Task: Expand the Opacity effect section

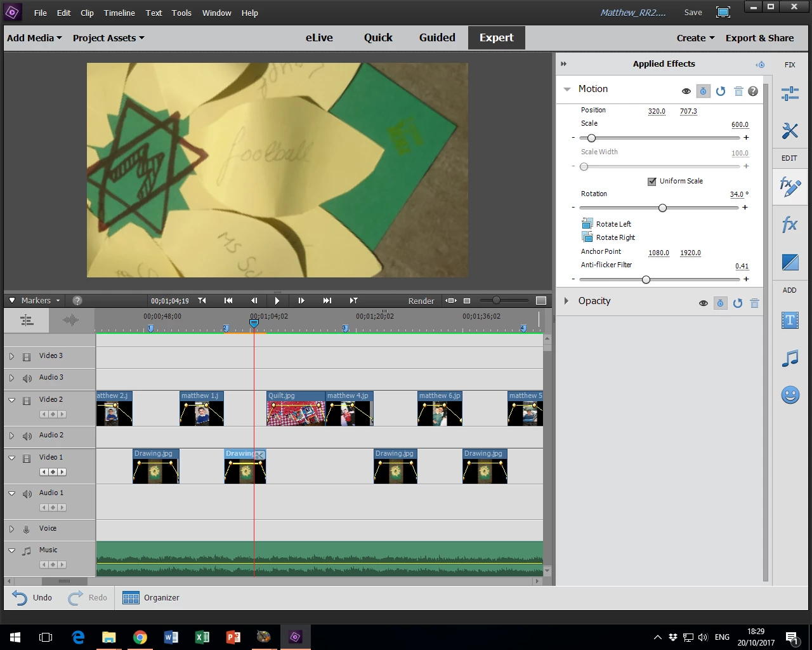Action: [566, 301]
